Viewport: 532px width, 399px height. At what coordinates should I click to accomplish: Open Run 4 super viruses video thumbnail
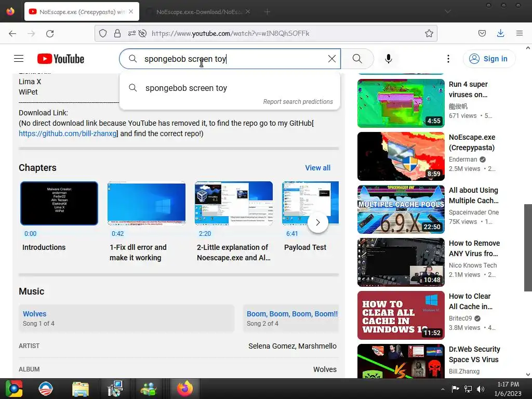[401, 103]
